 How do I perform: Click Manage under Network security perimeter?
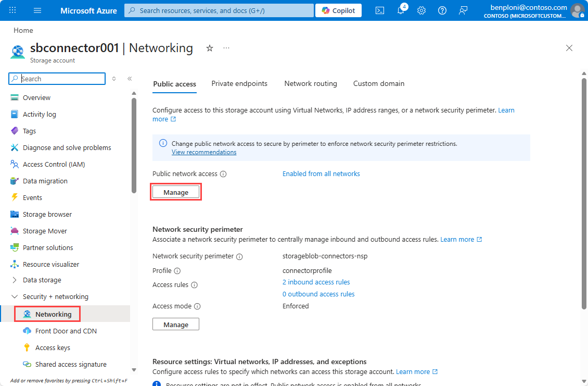point(176,325)
